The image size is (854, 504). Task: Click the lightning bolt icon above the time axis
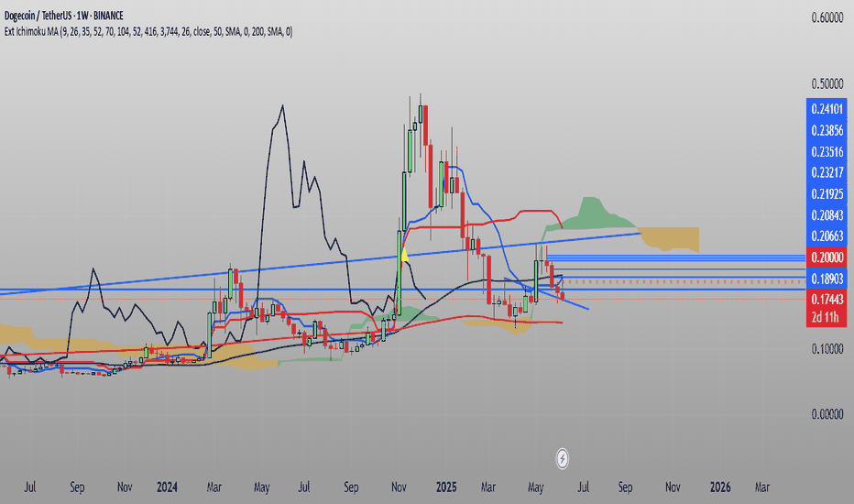[x=562, y=459]
